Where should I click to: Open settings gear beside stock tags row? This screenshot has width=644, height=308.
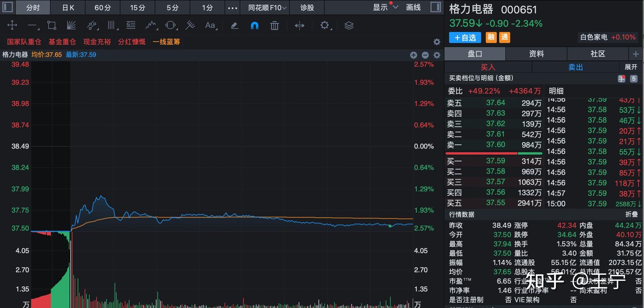437,42
